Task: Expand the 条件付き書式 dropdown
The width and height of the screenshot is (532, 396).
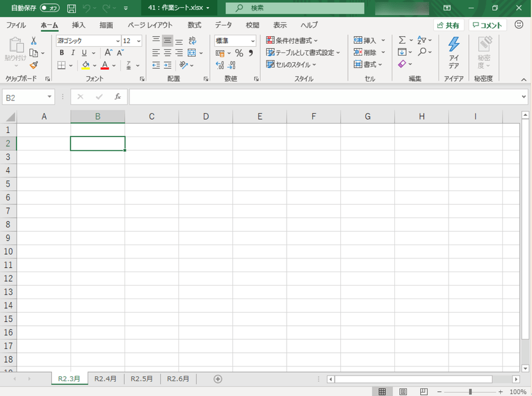Action: point(316,41)
